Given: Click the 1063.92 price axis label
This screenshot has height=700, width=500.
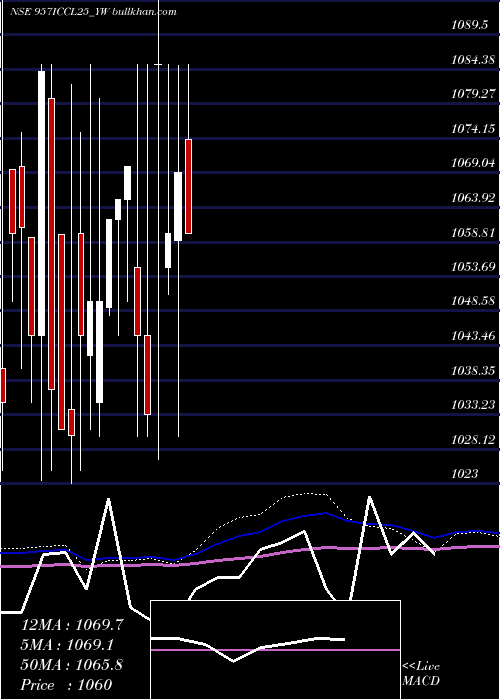Looking at the screenshot, I should pyautogui.click(x=473, y=197).
